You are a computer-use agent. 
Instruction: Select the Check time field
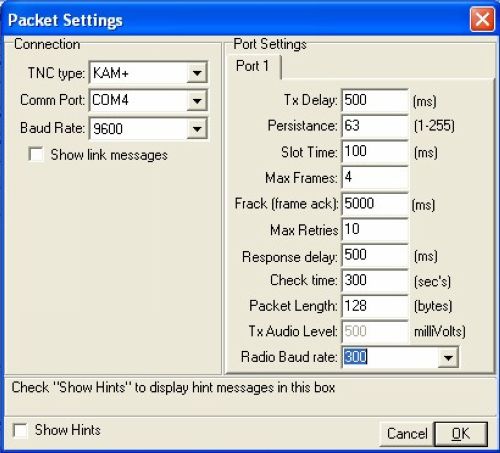tap(375, 280)
